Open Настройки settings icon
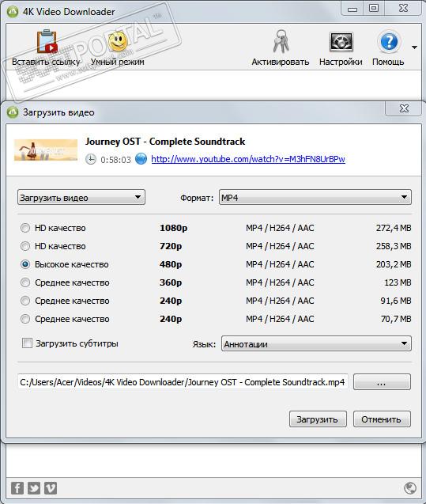The width and height of the screenshot is (426, 504). coord(341,42)
